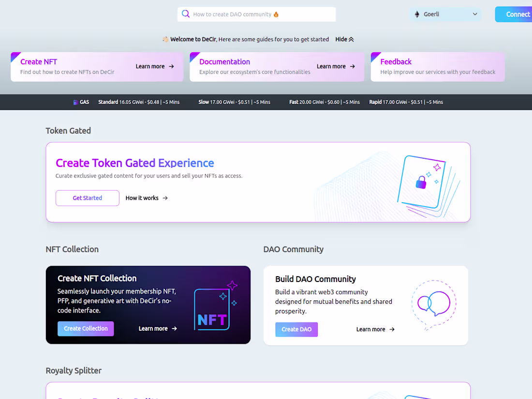Click the Create Token Gated Experience heading
Viewport: 532px width, 399px height.
[x=135, y=163]
